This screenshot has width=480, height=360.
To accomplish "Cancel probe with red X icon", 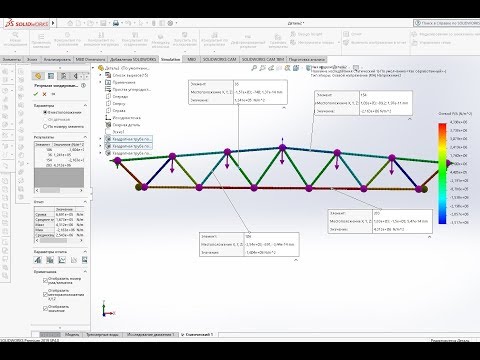I will [x=44, y=94].
